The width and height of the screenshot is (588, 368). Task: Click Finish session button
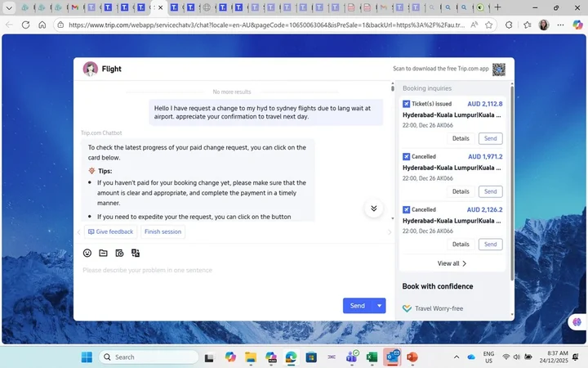[163, 231]
